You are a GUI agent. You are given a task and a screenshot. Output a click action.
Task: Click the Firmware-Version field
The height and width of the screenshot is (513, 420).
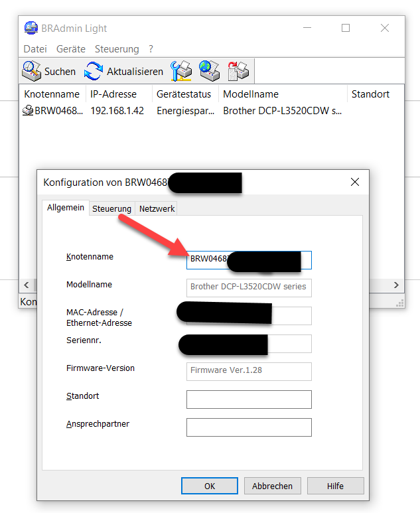click(249, 372)
